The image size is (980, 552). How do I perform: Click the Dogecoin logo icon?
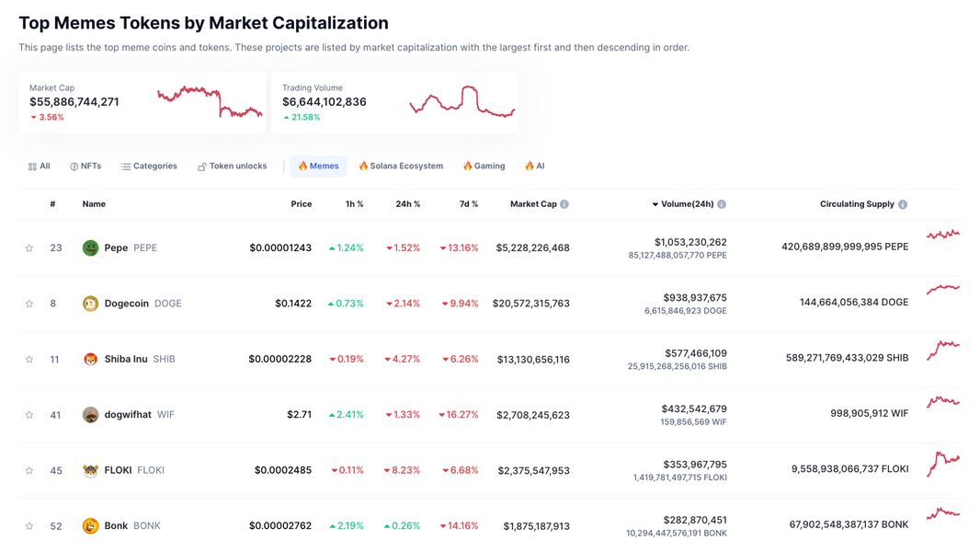click(90, 304)
